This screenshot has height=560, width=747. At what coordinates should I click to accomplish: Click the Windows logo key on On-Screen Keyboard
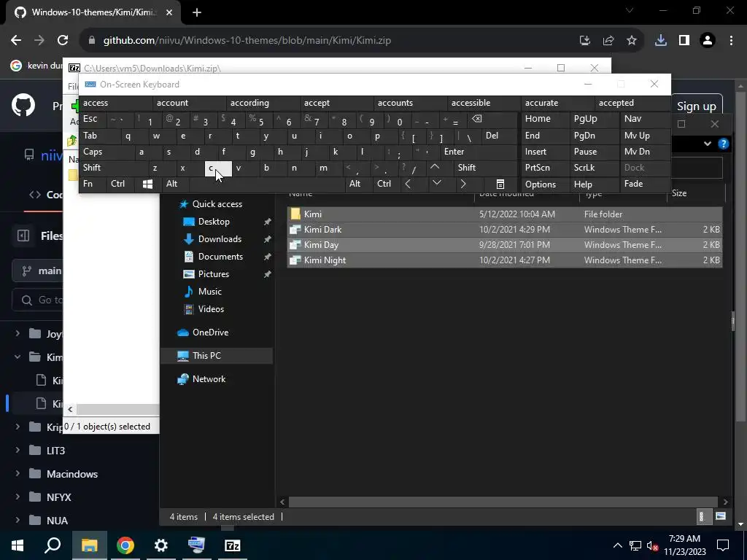(x=147, y=184)
